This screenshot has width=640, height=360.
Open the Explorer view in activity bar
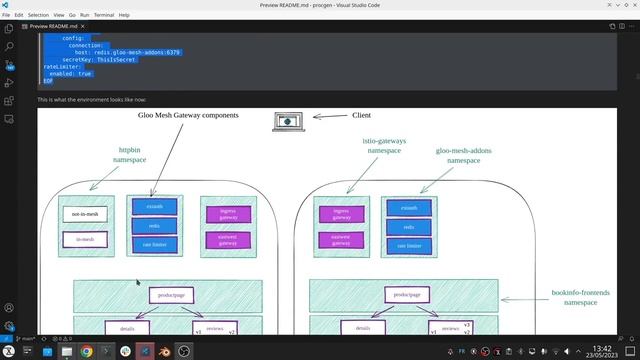[x=9, y=29]
